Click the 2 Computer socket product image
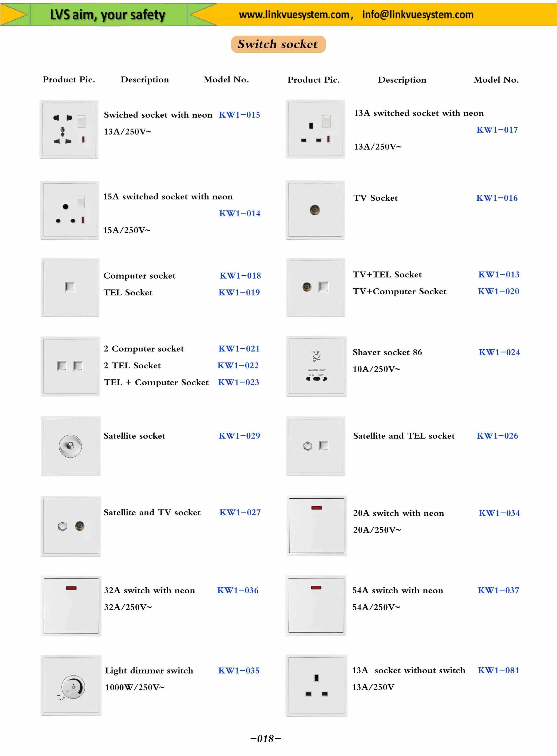This screenshot has width=557, height=756. click(70, 366)
